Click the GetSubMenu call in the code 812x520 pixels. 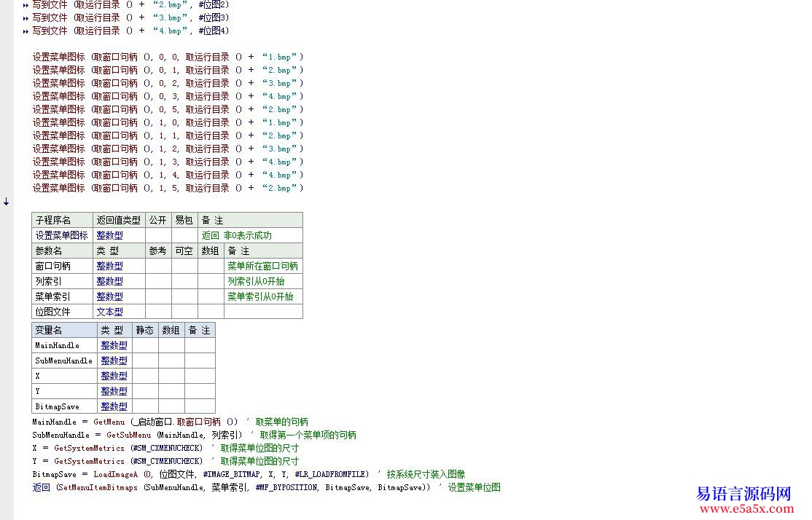point(128,435)
